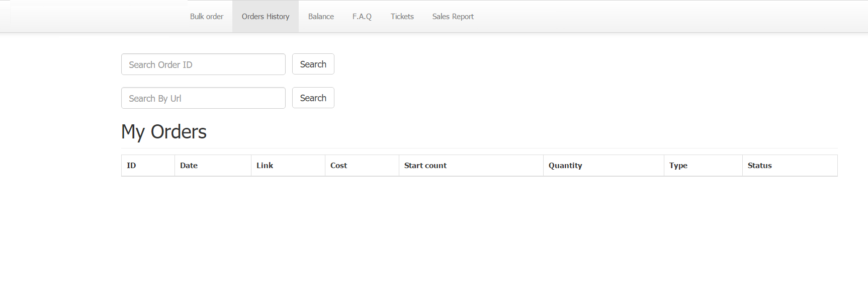868x297 pixels.
Task: Navigate to Tickets
Action: tap(402, 17)
